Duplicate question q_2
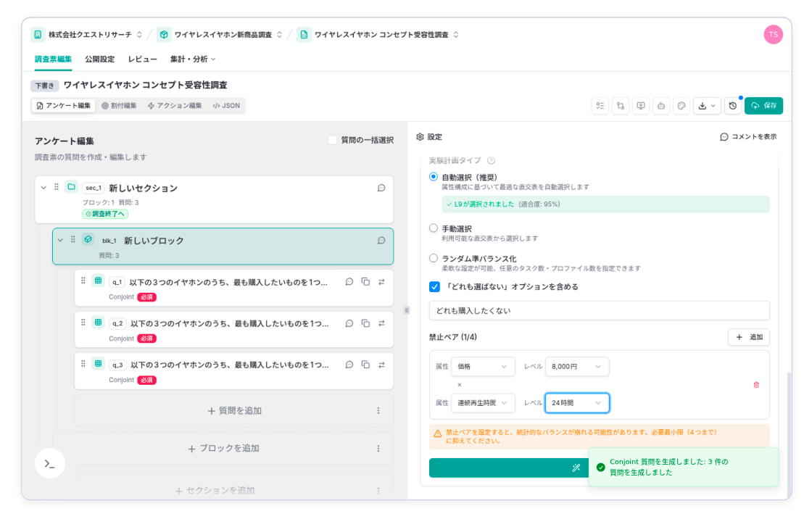The image size is (812, 519). (x=365, y=323)
